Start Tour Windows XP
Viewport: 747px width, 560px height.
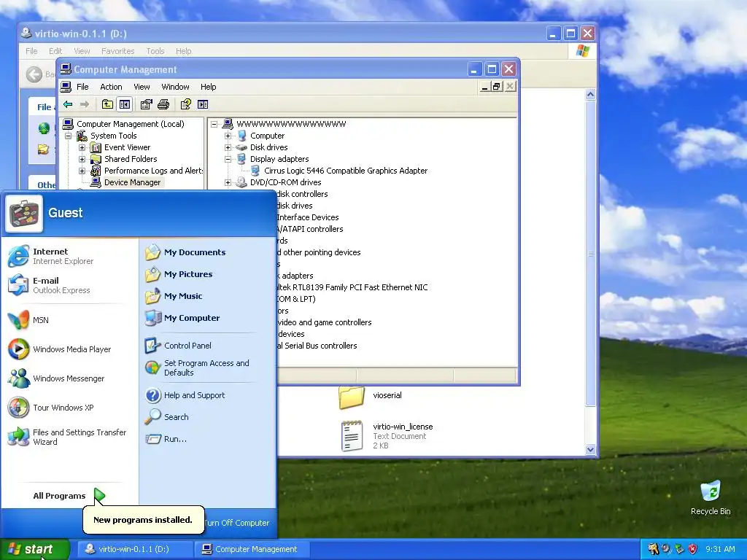point(67,408)
